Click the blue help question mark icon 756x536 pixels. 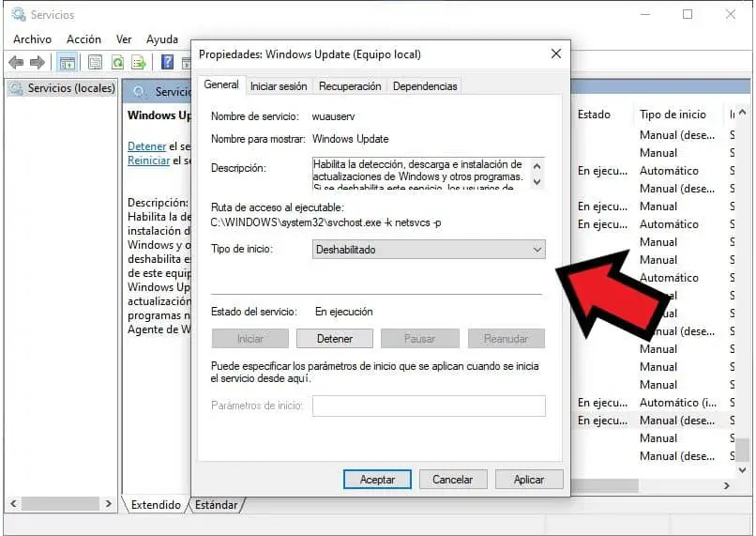click(x=167, y=62)
